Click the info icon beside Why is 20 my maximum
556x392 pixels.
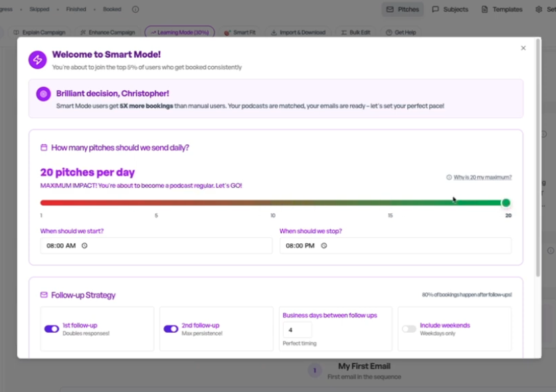(x=449, y=177)
